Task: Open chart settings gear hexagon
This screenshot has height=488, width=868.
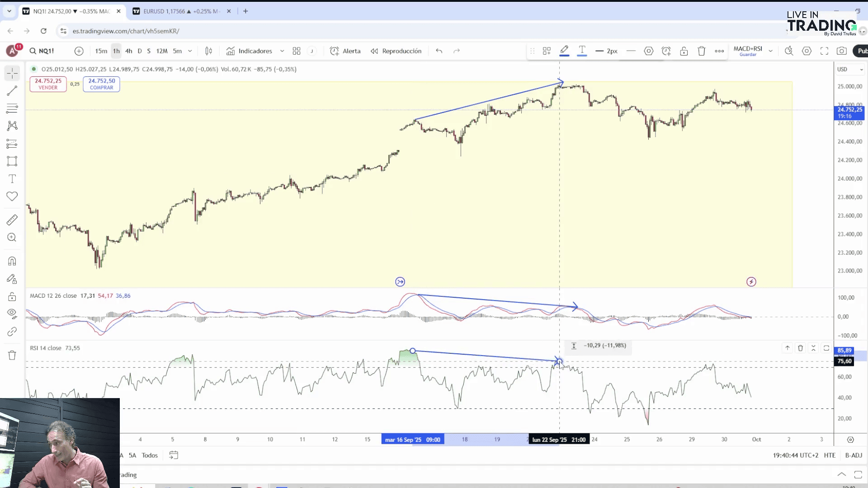Action: coord(807,51)
